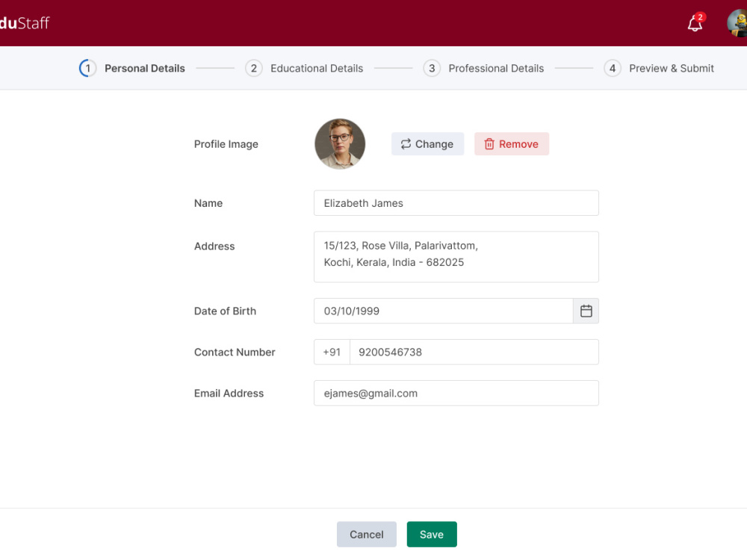The width and height of the screenshot is (747, 560).
Task: Go to Personal Details step
Action: pyautogui.click(x=145, y=68)
